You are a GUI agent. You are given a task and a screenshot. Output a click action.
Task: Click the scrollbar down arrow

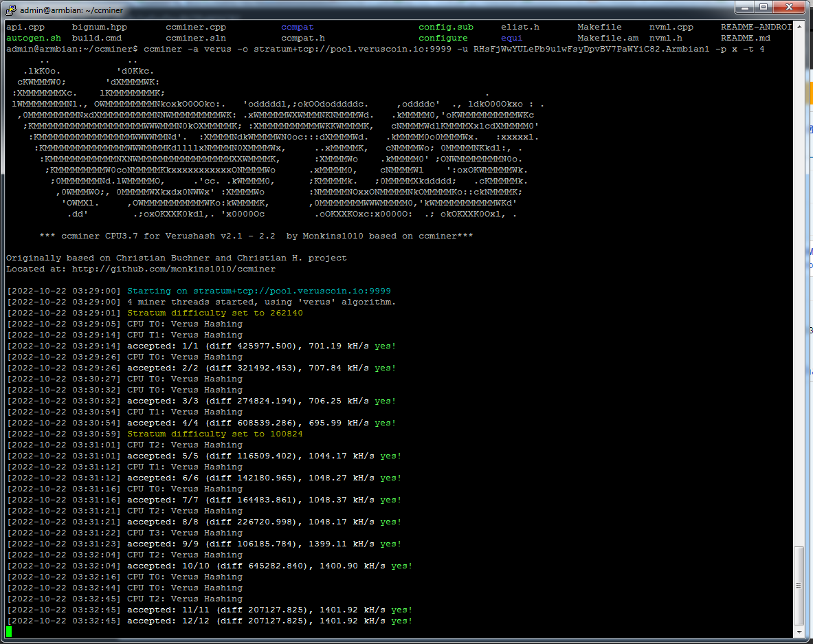[x=799, y=632]
